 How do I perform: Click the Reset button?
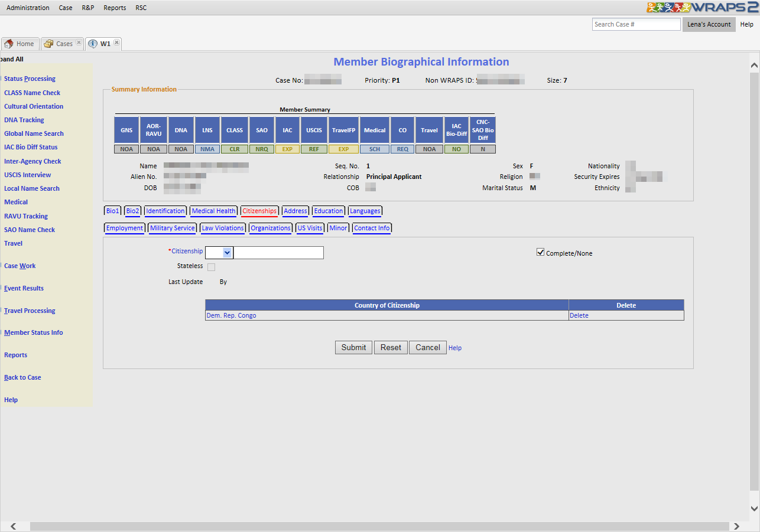coord(391,347)
